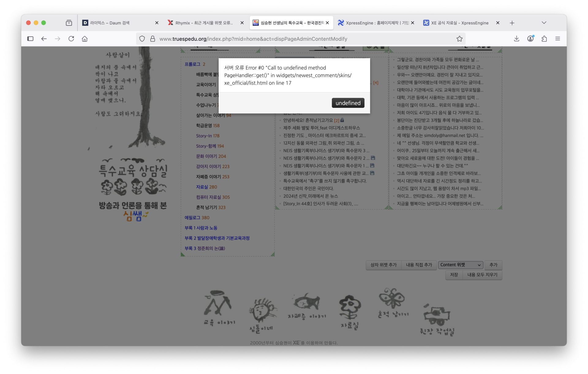Open the browser home page

pyautogui.click(x=85, y=39)
